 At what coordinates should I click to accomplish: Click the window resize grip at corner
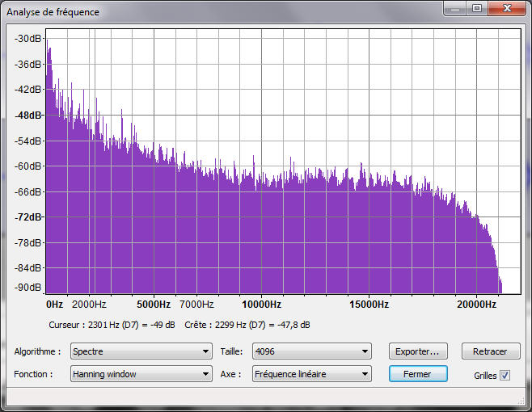point(521,400)
